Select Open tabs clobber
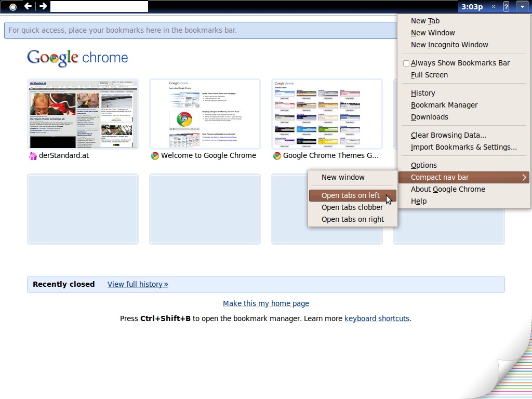 pos(352,207)
